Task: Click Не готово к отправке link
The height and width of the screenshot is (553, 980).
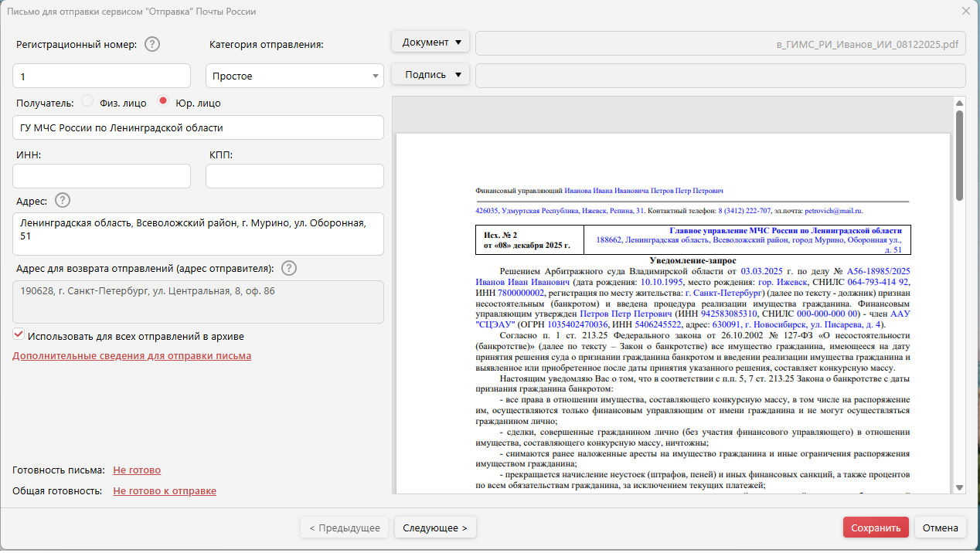Action: 165,490
